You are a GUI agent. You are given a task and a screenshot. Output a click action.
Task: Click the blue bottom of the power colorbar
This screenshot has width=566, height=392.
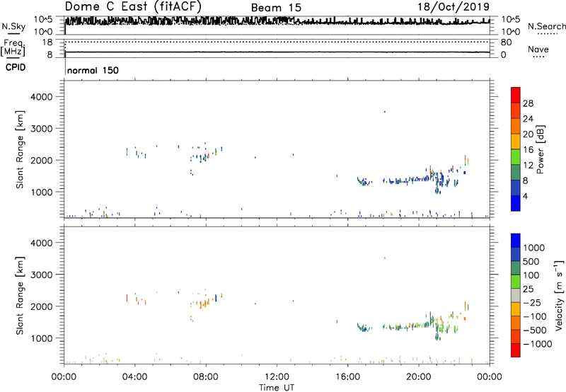coord(516,203)
